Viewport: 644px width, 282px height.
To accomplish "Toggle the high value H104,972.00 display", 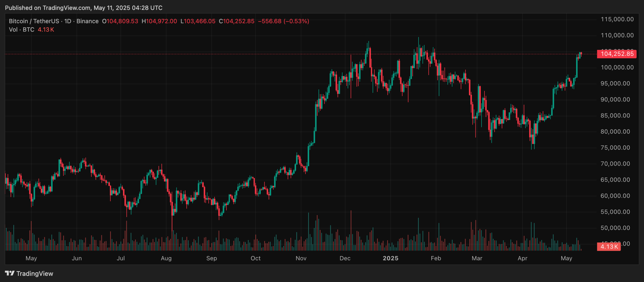I will 159,21.
